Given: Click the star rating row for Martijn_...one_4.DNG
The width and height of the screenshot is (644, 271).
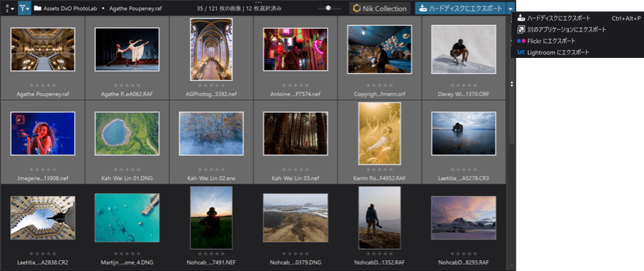Looking at the screenshot, I should coord(127,254).
